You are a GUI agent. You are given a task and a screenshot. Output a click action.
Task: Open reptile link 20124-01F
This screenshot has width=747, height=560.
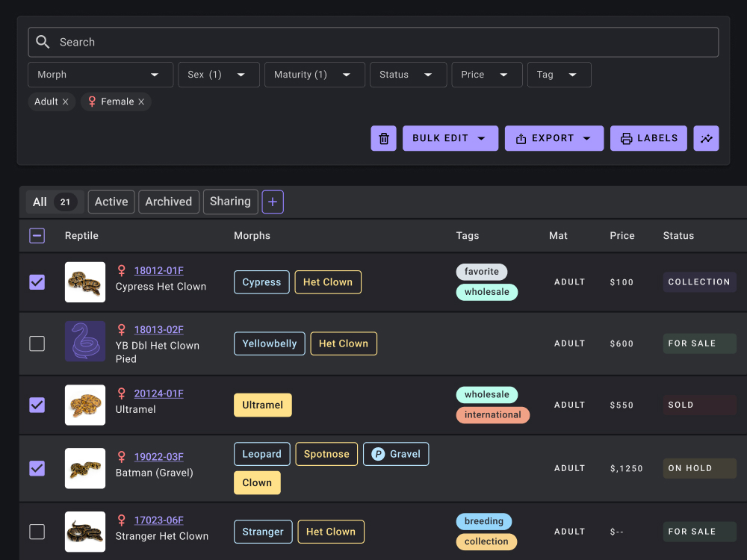coord(158,393)
